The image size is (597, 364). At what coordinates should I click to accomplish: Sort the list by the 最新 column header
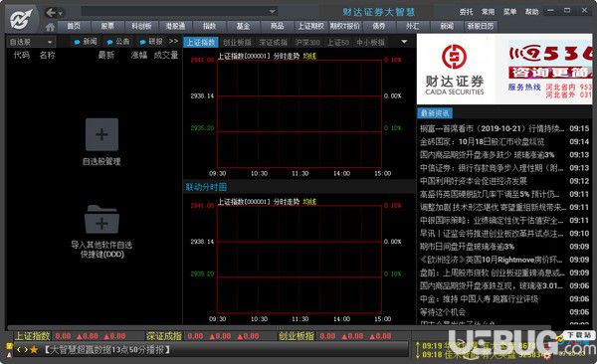pyautogui.click(x=106, y=55)
